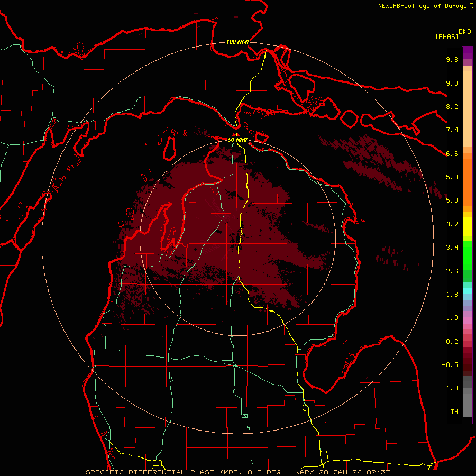Click the Specific Differential Phase caption

click(x=238, y=472)
